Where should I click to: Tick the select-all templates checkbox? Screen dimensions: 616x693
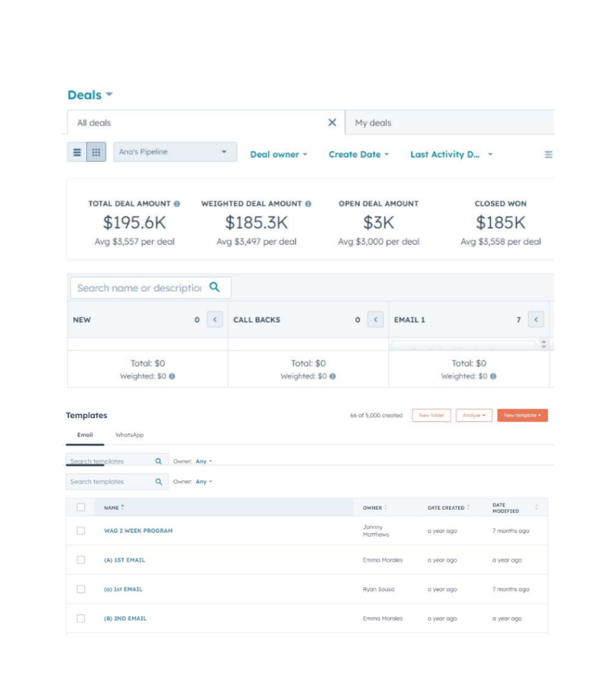[x=81, y=507]
